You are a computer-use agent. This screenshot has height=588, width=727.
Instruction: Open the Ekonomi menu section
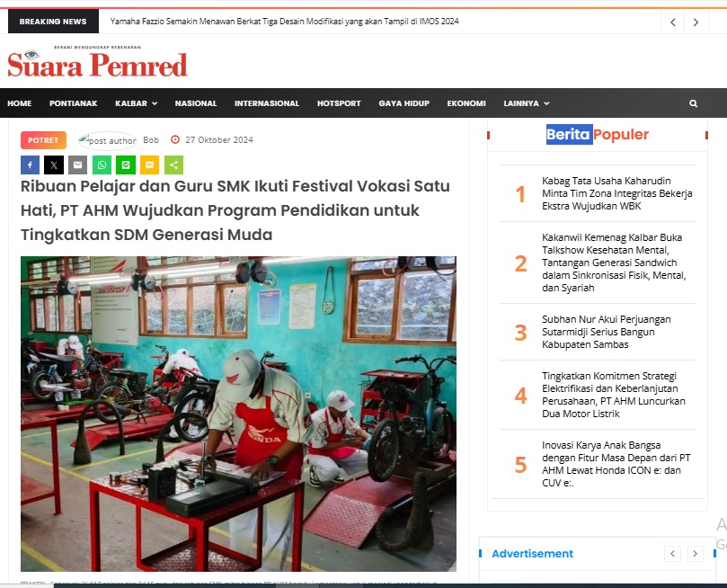tap(466, 103)
